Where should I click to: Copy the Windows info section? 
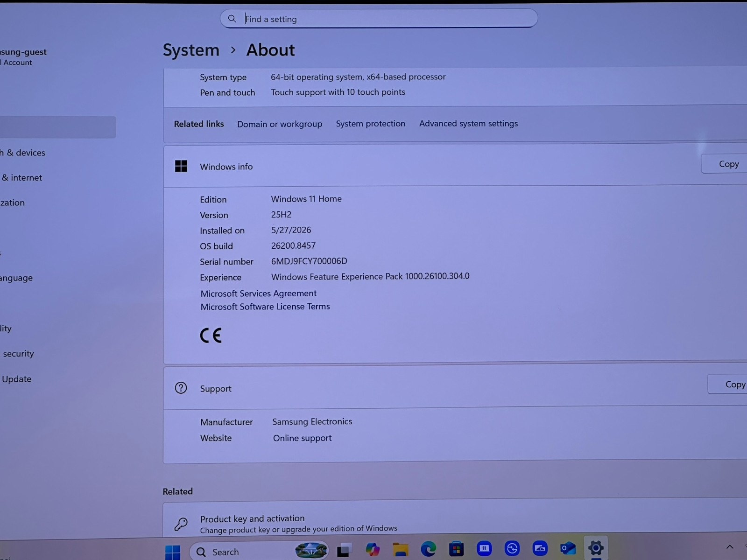point(726,164)
